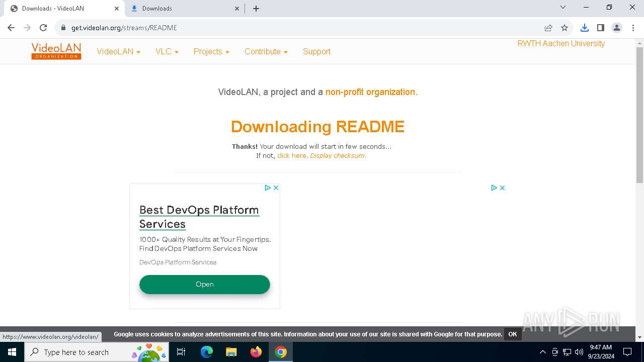Open the Windows Start menu
Screen dimensions: 644x362
(x=12, y=352)
